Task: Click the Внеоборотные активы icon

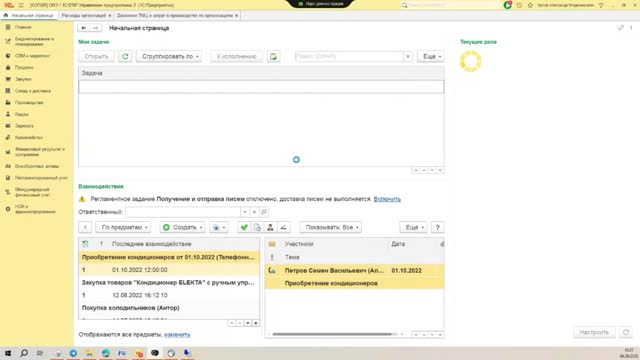Action: click(x=8, y=166)
